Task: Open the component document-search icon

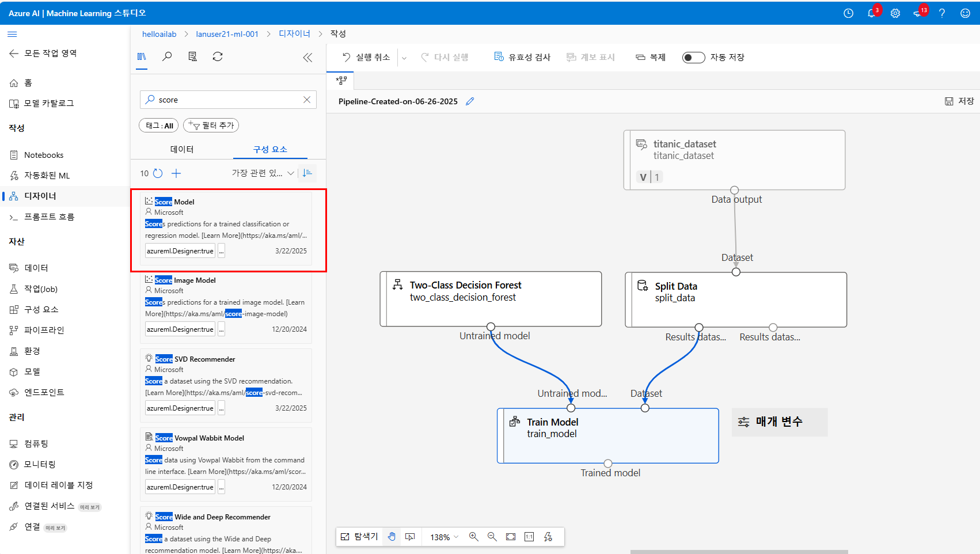Action: [192, 56]
